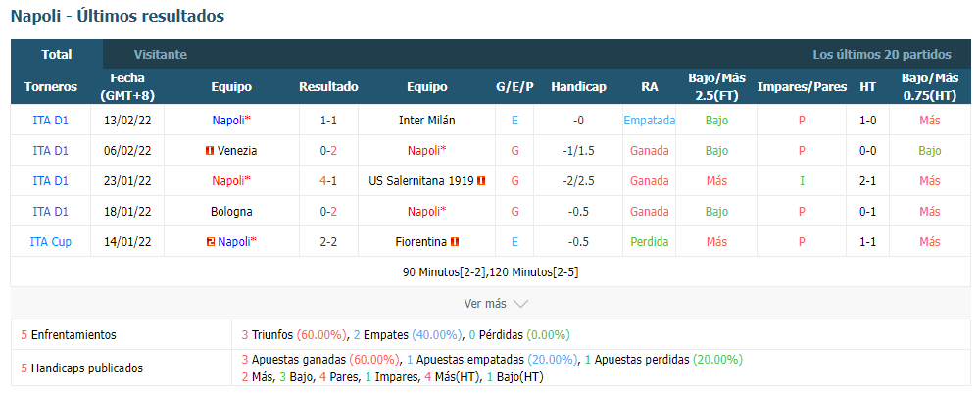Select the Total tab
The height and width of the screenshot is (393, 980).
coord(56,54)
